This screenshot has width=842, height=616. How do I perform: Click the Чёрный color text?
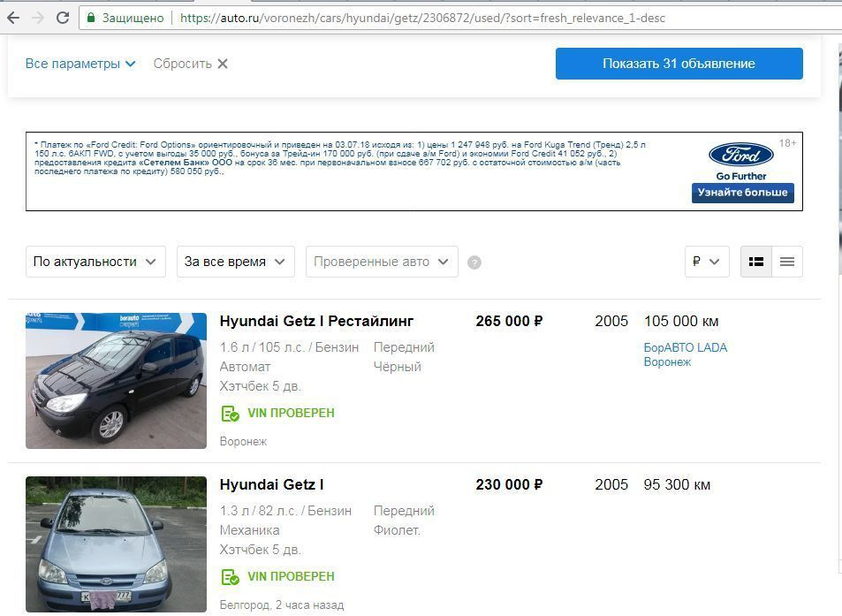coord(398,367)
